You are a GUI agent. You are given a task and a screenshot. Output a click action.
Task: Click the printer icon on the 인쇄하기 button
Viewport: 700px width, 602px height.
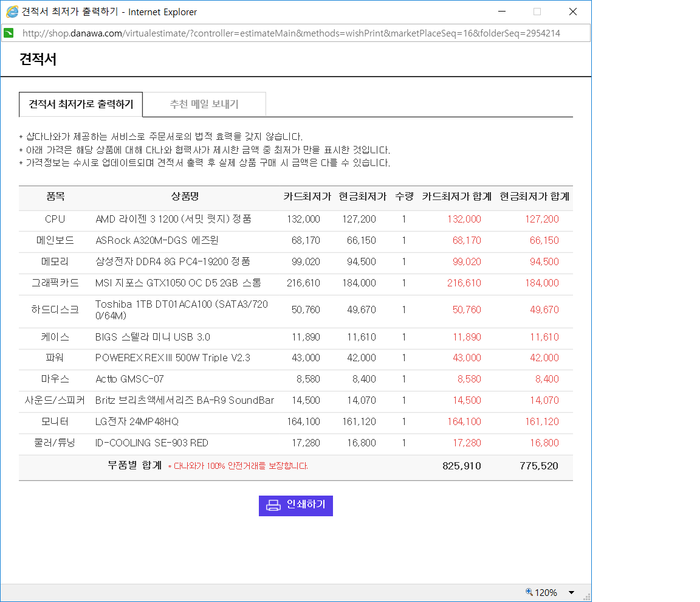point(273,505)
